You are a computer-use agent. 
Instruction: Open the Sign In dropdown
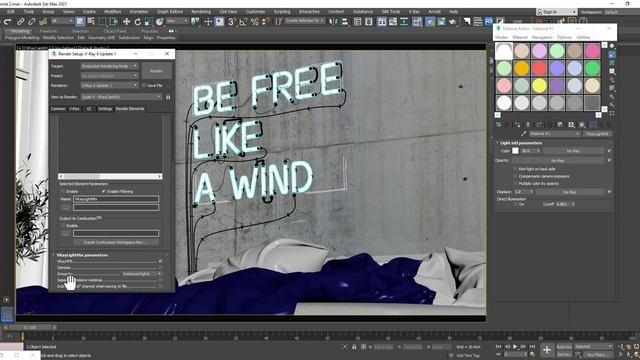pyautogui.click(x=556, y=12)
